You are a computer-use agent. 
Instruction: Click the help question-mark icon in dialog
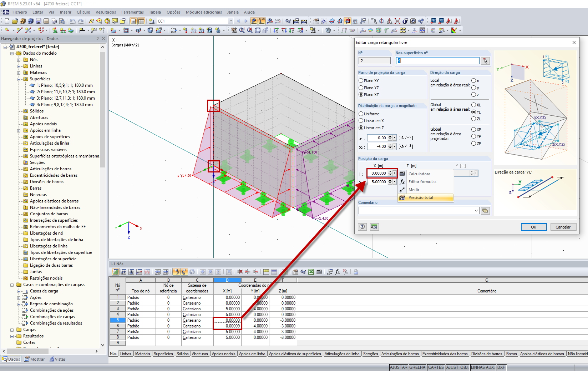point(363,227)
